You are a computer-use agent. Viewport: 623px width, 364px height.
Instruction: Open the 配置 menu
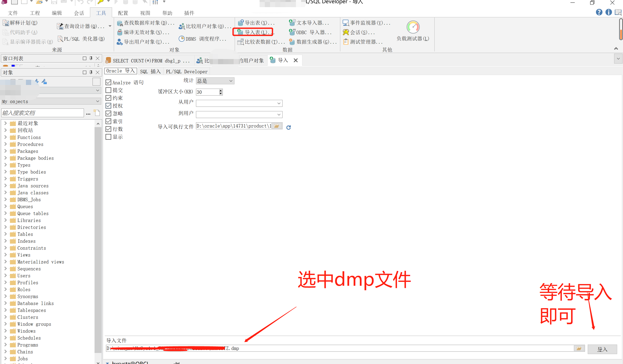pos(123,13)
